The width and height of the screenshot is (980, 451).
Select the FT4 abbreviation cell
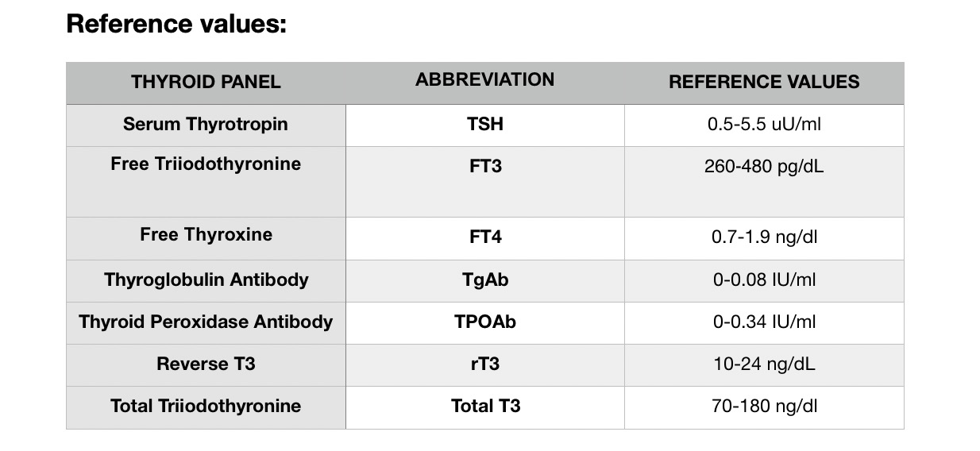tap(484, 237)
